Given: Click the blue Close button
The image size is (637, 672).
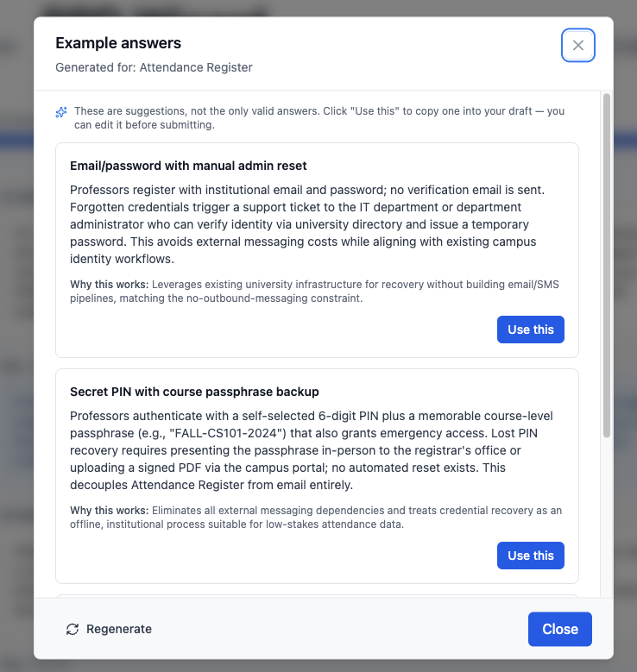Looking at the screenshot, I should tap(560, 629).
